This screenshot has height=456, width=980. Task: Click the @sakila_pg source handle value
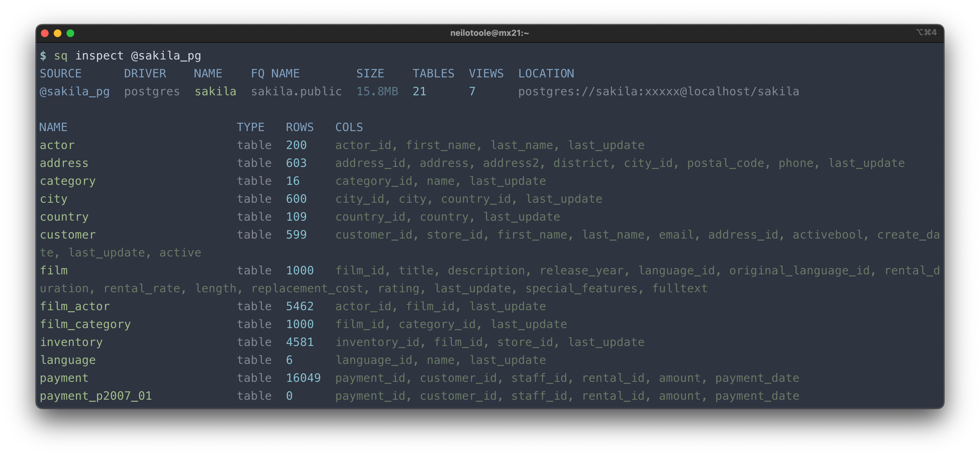tap(75, 91)
